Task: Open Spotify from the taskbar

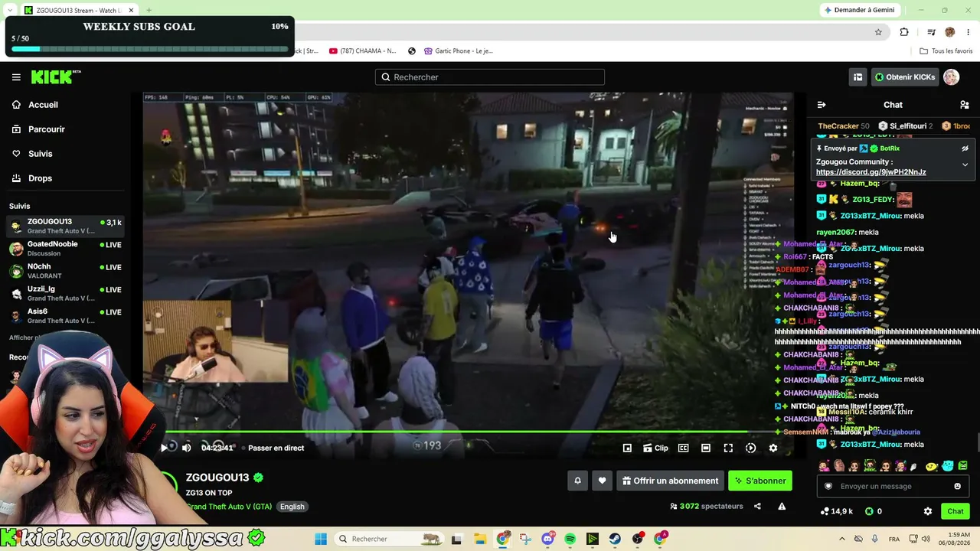Action: pyautogui.click(x=570, y=539)
